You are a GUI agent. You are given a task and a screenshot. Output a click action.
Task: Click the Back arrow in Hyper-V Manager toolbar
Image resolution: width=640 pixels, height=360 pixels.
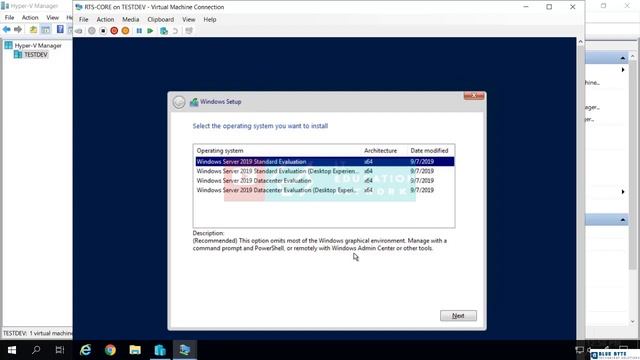tap(7, 29)
